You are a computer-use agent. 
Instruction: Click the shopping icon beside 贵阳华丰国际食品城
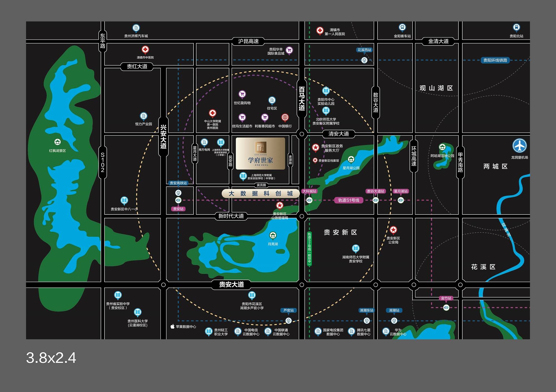tap(289, 50)
